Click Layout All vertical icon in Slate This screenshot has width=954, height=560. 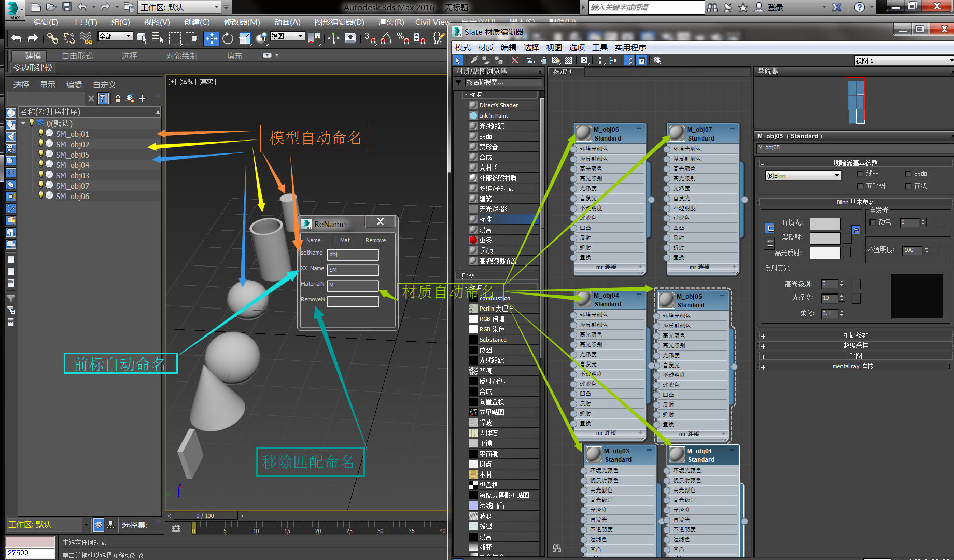600,60
